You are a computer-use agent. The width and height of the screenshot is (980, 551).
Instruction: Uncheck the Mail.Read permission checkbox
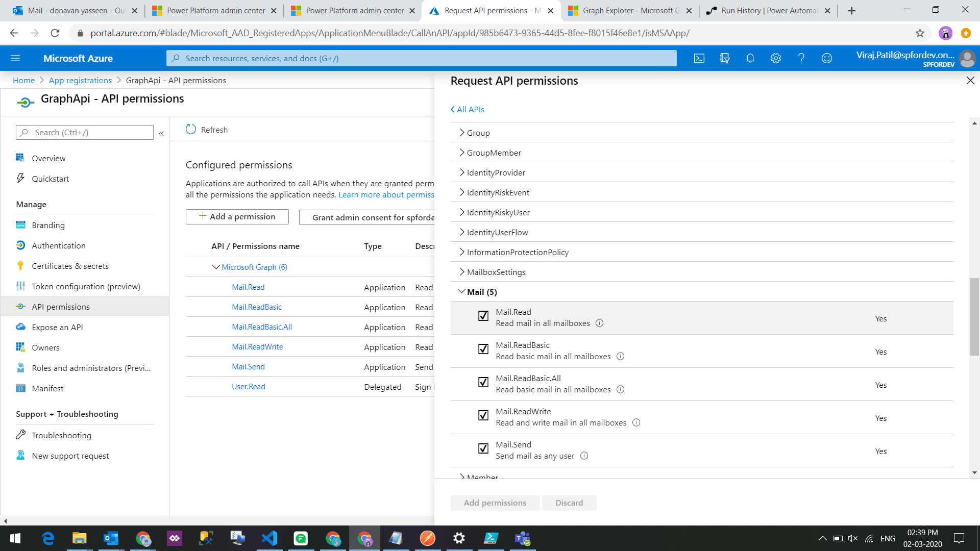coord(483,316)
